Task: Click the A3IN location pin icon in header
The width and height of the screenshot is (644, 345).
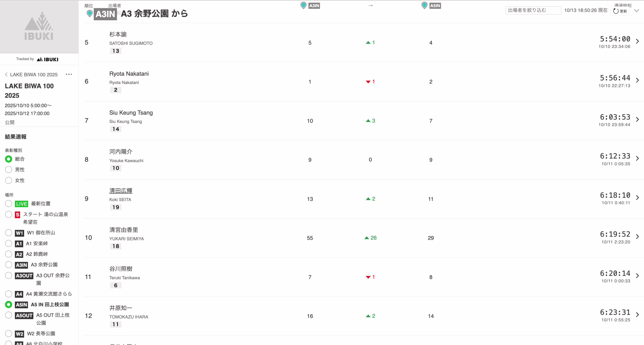Action: click(303, 5)
